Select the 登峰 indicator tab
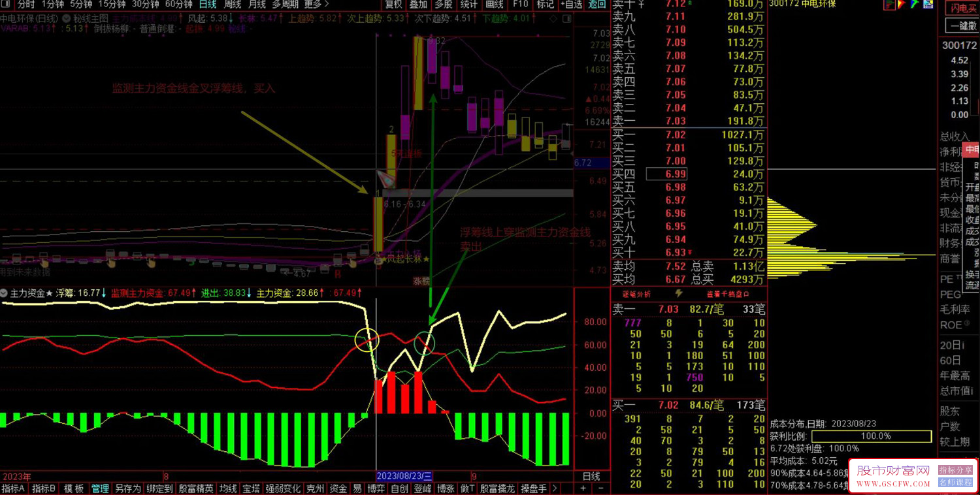This screenshot has width=980, height=495. coord(423,488)
